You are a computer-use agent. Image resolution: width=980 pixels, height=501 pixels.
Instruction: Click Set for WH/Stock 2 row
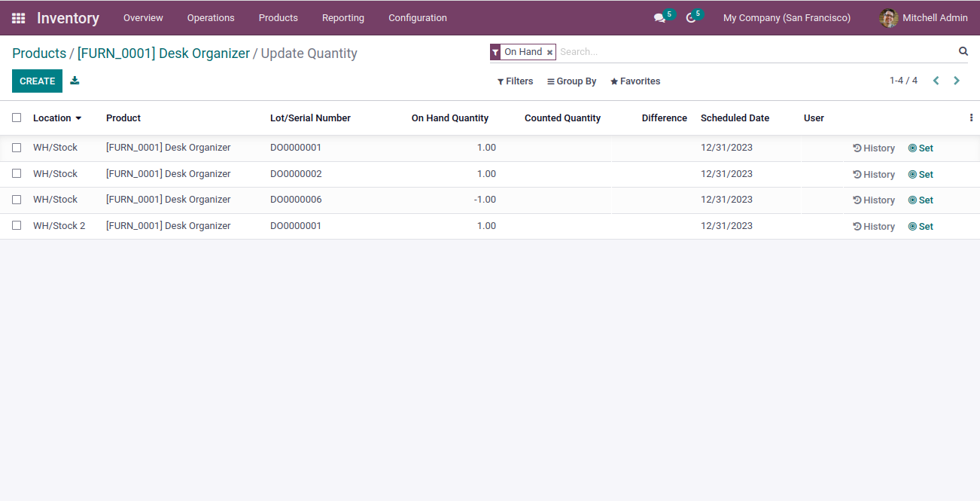(x=921, y=226)
